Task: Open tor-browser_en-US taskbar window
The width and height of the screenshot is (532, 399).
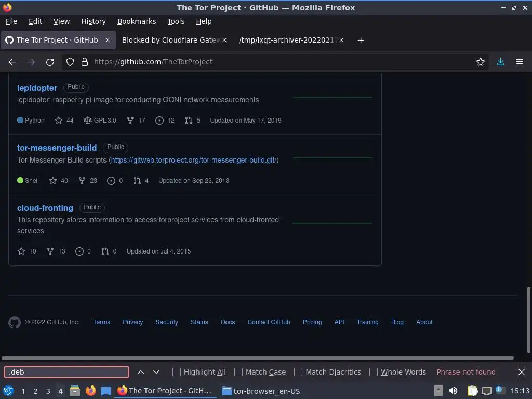Action: (x=261, y=391)
